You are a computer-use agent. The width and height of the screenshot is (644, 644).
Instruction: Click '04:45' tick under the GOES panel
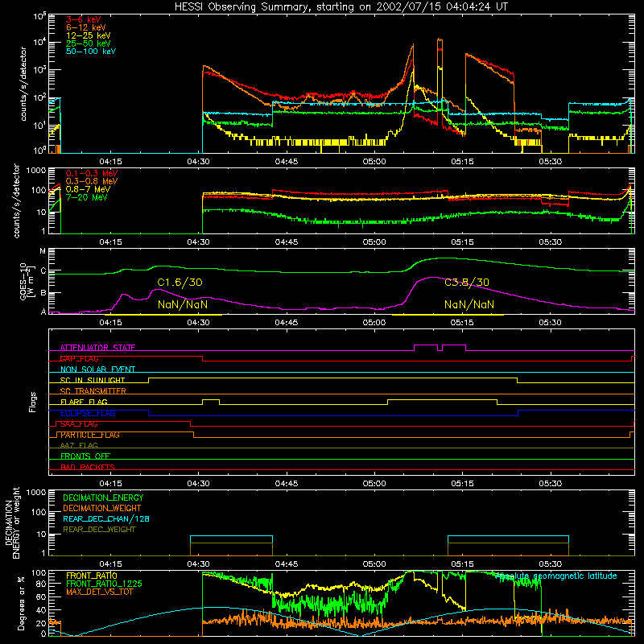(x=287, y=323)
